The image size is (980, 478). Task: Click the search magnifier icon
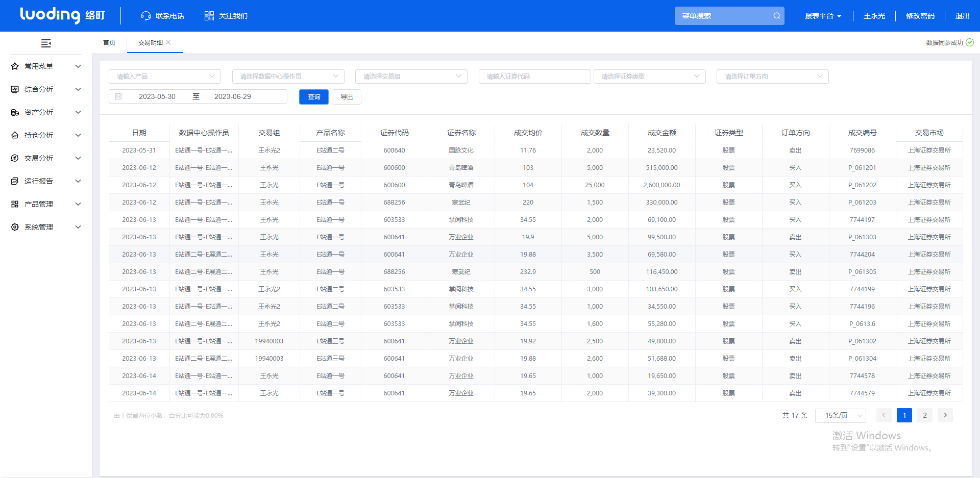tap(776, 16)
